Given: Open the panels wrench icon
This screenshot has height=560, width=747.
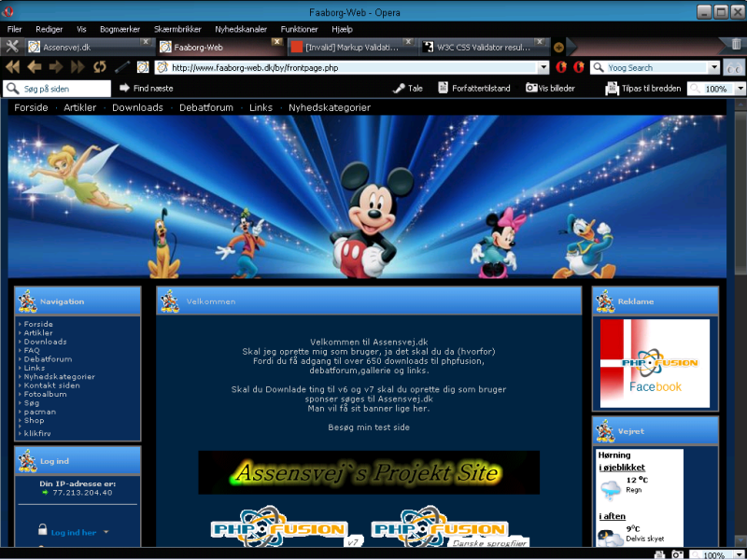Looking at the screenshot, I should click(12, 46).
